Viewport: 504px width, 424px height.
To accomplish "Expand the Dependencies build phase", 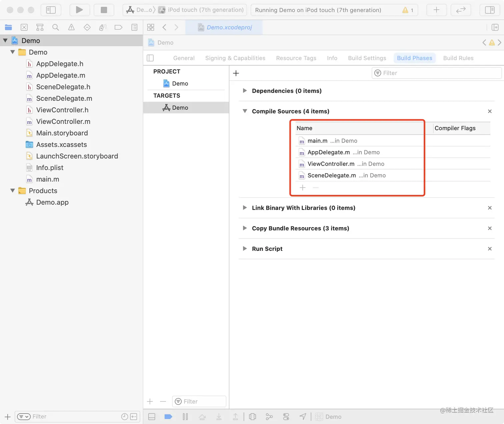I will (245, 91).
